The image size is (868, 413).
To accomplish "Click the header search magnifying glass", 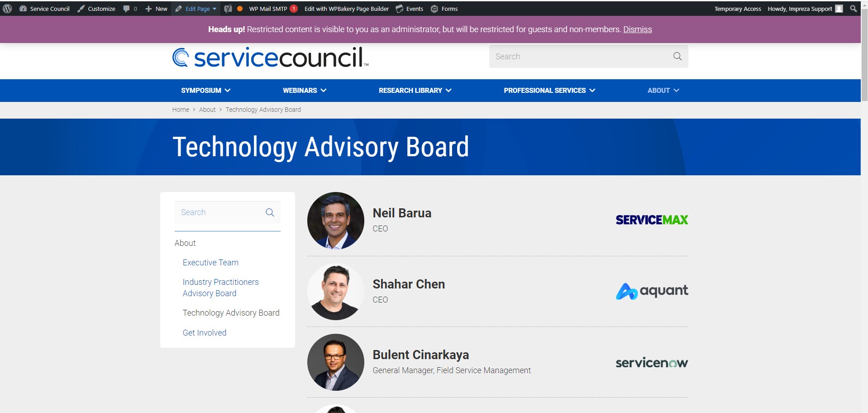I will (x=677, y=56).
